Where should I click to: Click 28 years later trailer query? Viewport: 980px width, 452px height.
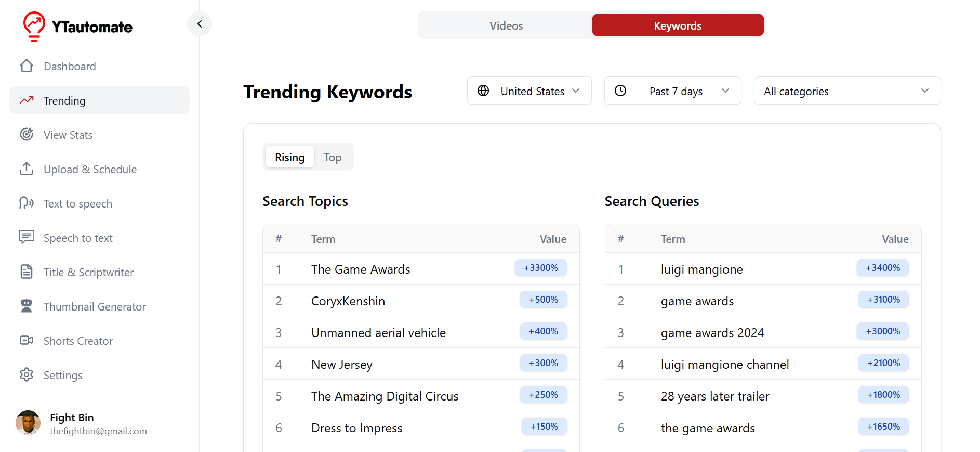click(x=715, y=396)
